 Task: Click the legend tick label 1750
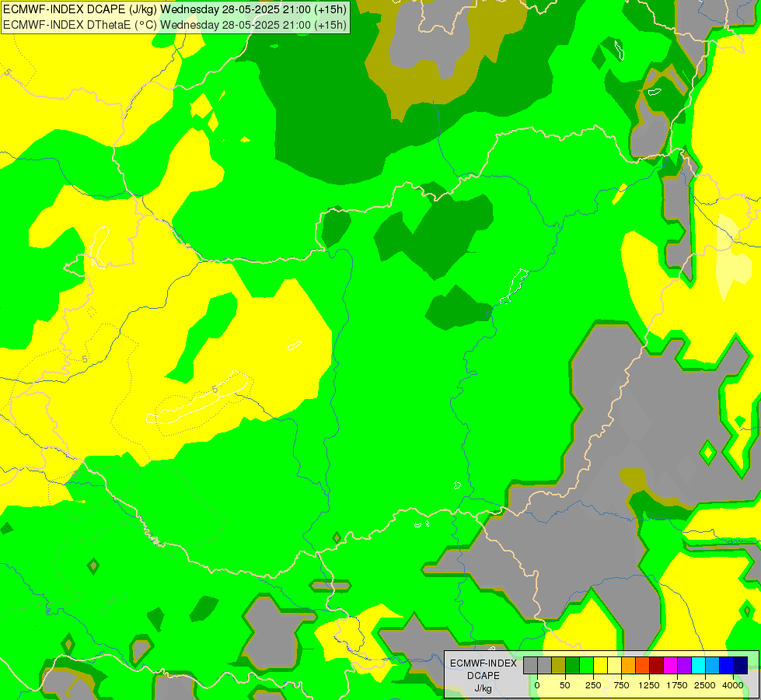[676, 685]
